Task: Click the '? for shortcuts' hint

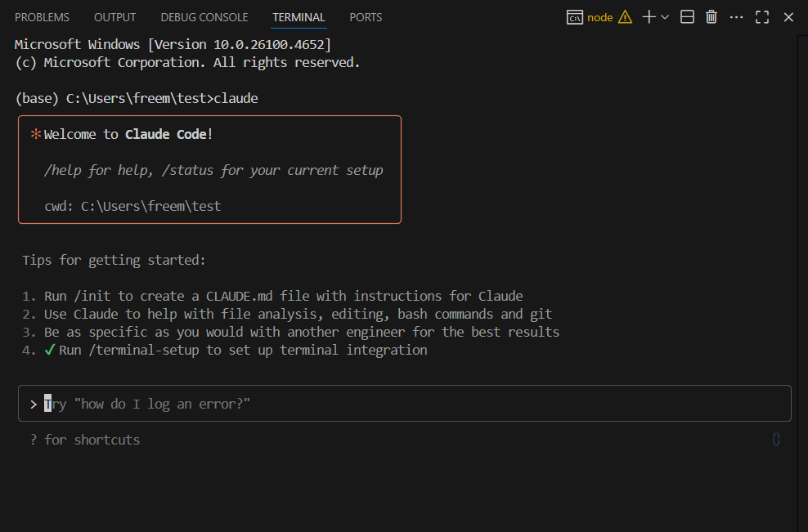Action: [x=85, y=440]
